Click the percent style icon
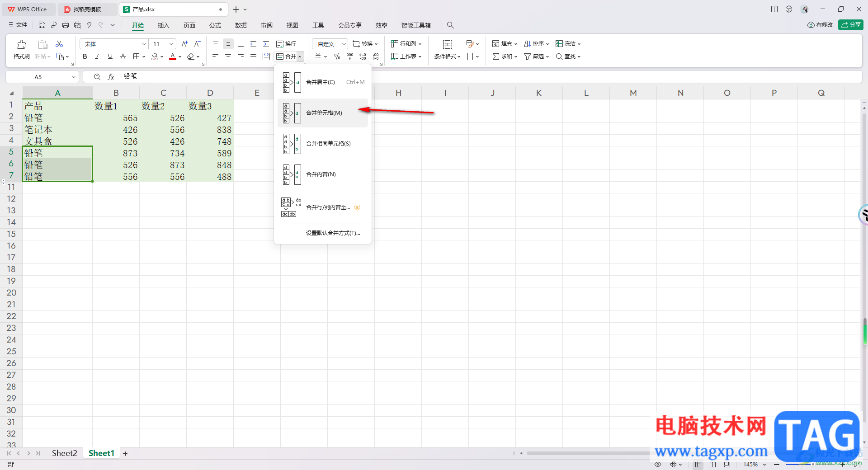 click(337, 56)
